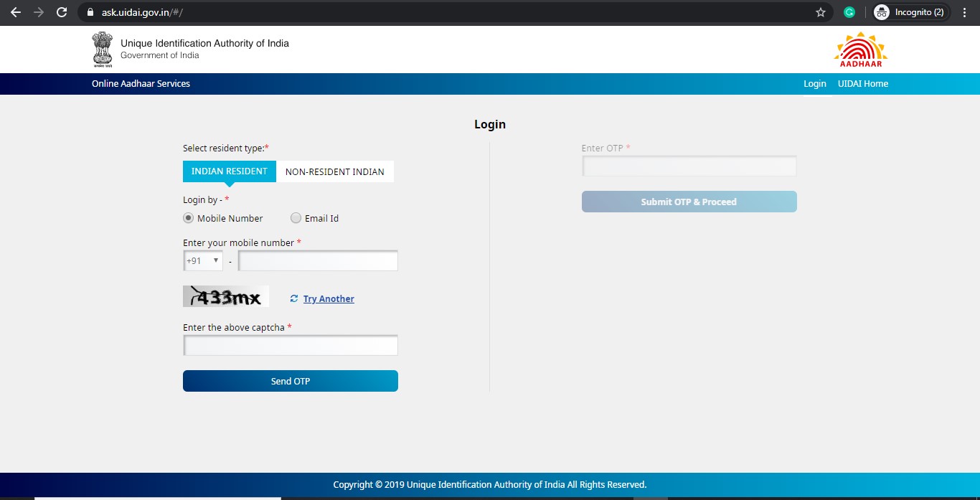The height and width of the screenshot is (500, 980).
Task: Go to UIDAI Home link
Action: tap(862, 84)
